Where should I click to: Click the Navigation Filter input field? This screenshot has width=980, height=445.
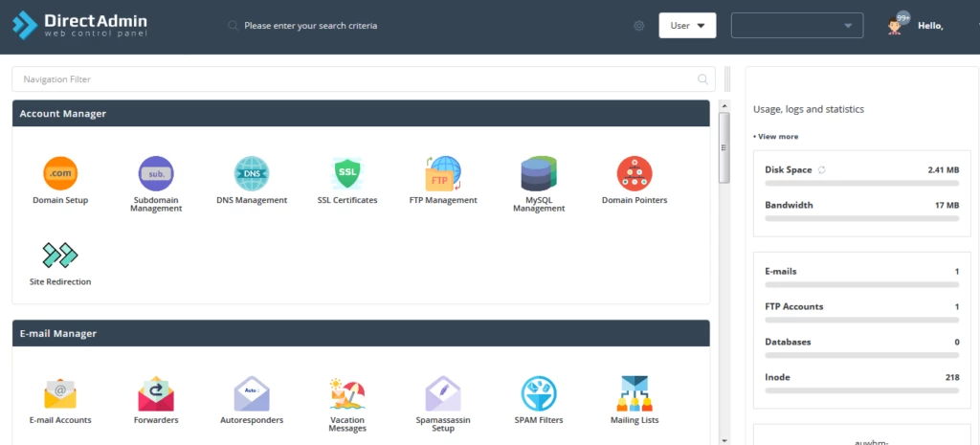354,79
